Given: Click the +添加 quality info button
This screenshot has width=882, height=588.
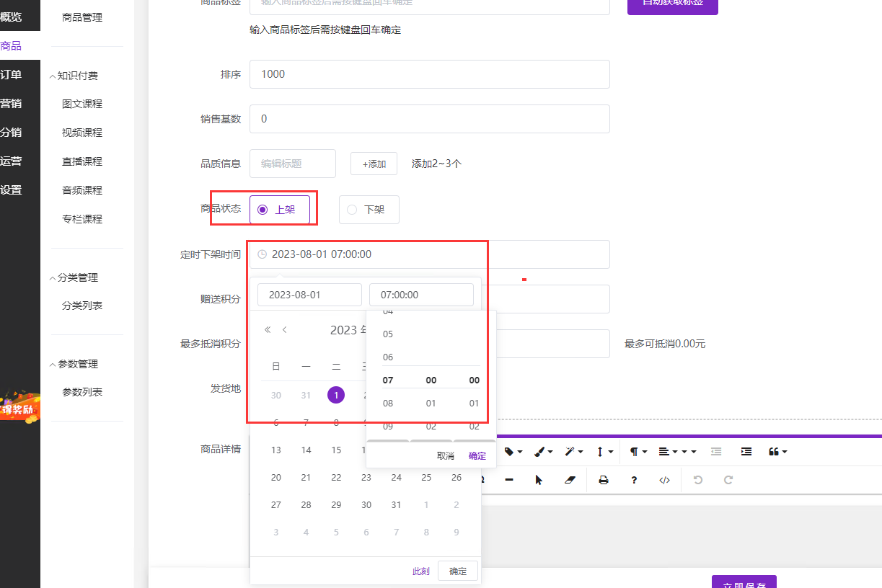Looking at the screenshot, I should click(374, 164).
